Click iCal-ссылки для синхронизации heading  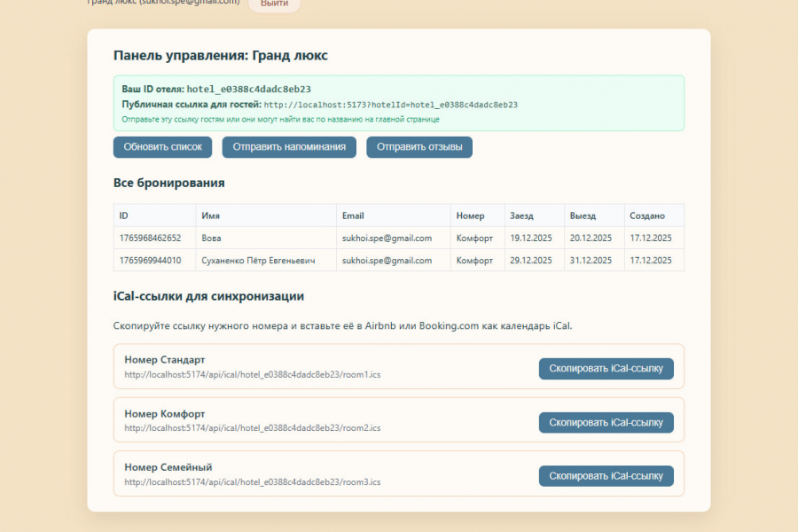tap(208, 296)
